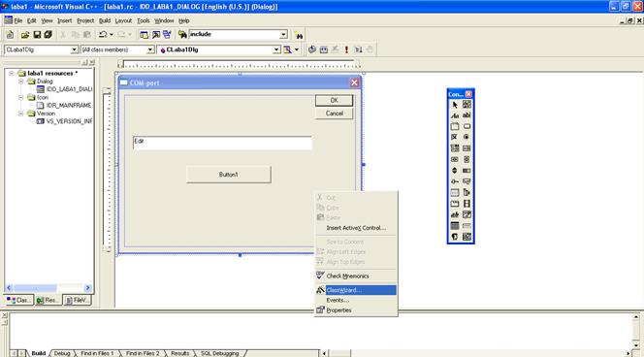This screenshot has height=357, width=644.
Task: Collapse the 'laba1 resources' tree root
Action: click(x=12, y=74)
